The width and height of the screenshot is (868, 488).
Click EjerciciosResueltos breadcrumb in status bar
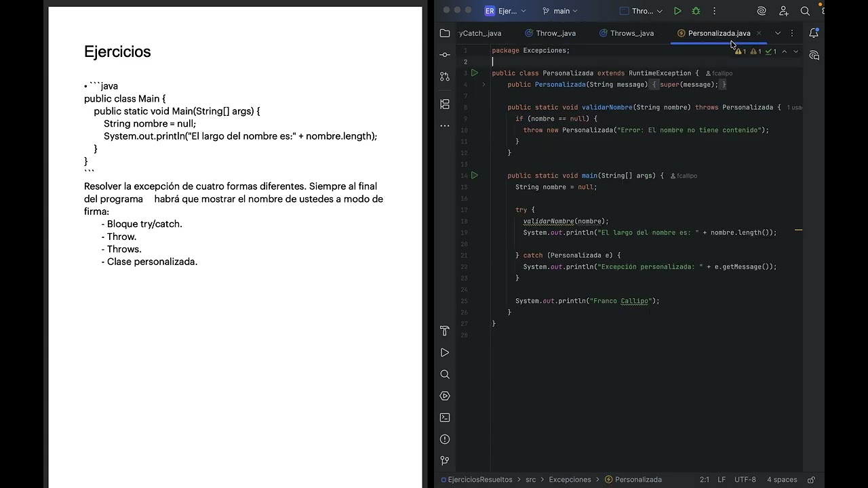(x=477, y=479)
